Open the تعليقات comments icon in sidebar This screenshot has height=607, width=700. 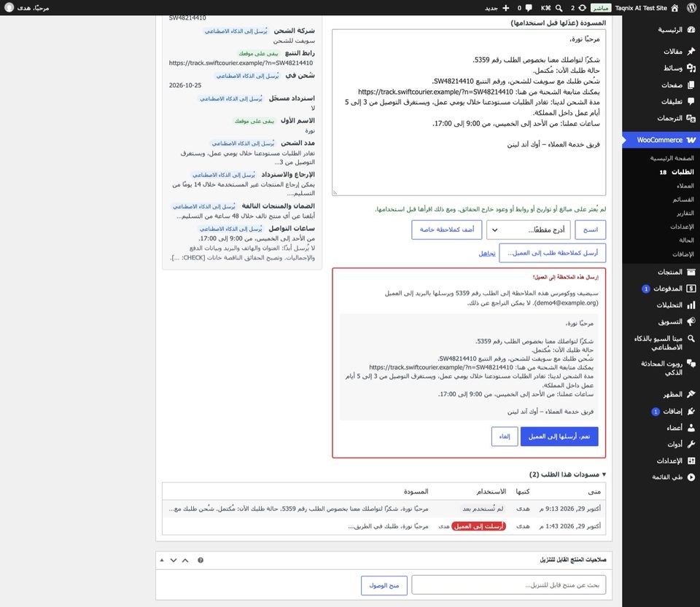pyautogui.click(x=691, y=101)
